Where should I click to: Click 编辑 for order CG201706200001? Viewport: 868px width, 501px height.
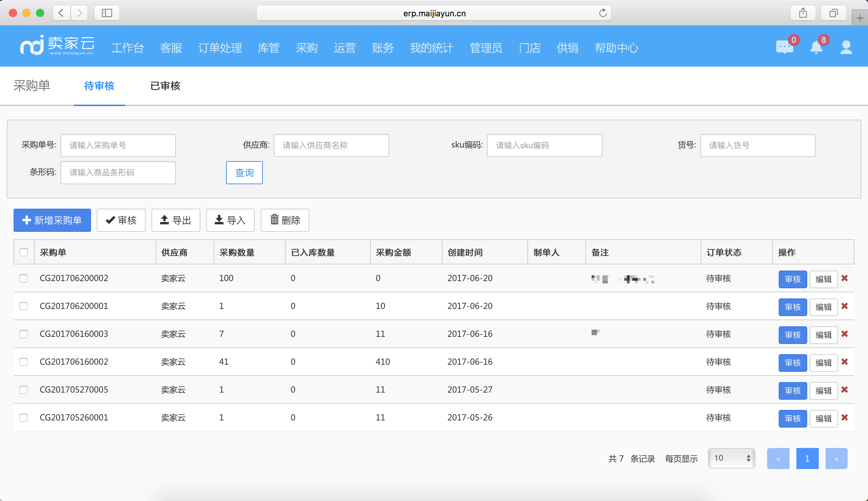point(824,307)
